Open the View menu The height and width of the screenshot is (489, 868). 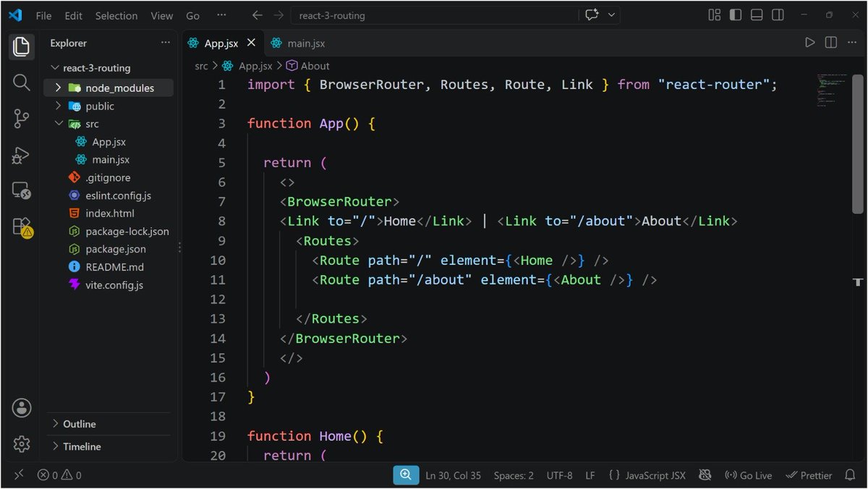[x=161, y=15]
